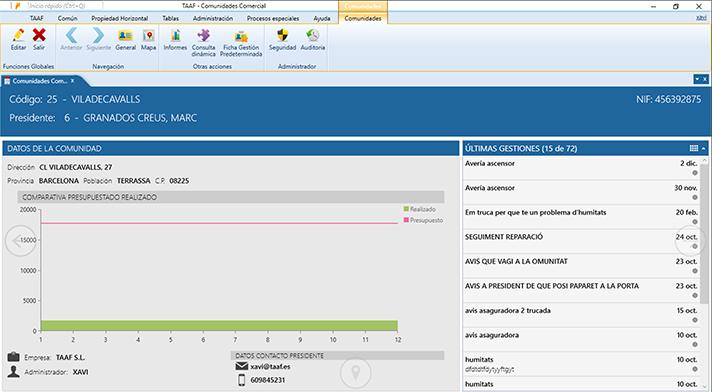Image resolution: width=712 pixels, height=392 pixels.
Task: Click the Inicio rápido search field
Action: point(64,6)
